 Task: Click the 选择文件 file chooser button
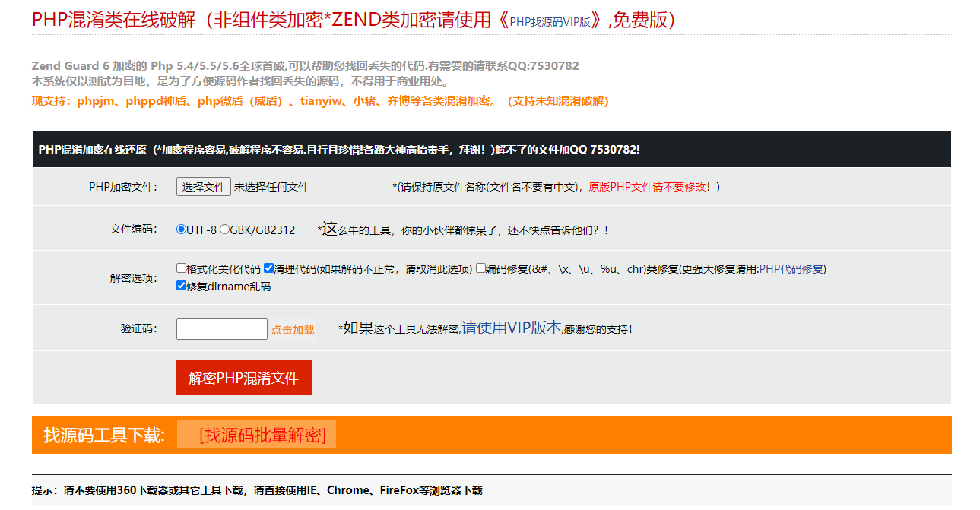(x=204, y=187)
